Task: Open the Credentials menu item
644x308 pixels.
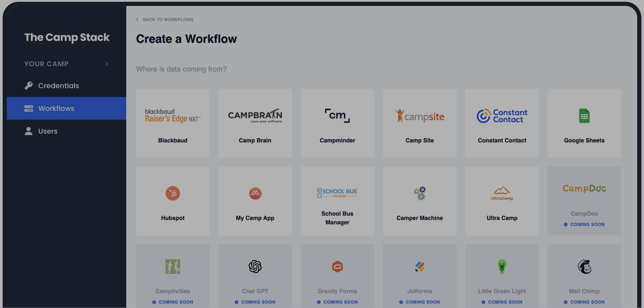Action: [67, 86]
